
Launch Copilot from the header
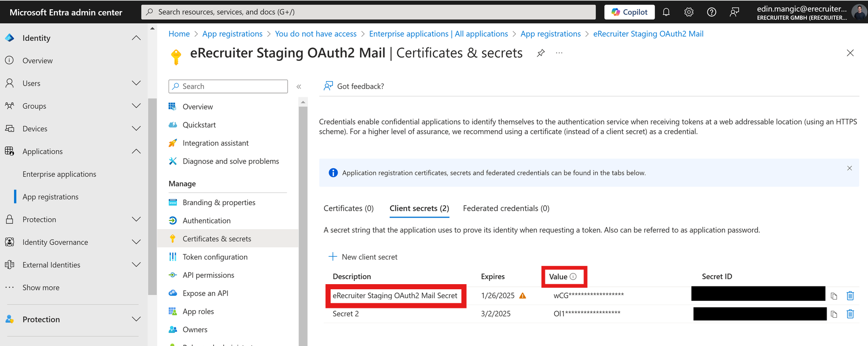tap(630, 12)
